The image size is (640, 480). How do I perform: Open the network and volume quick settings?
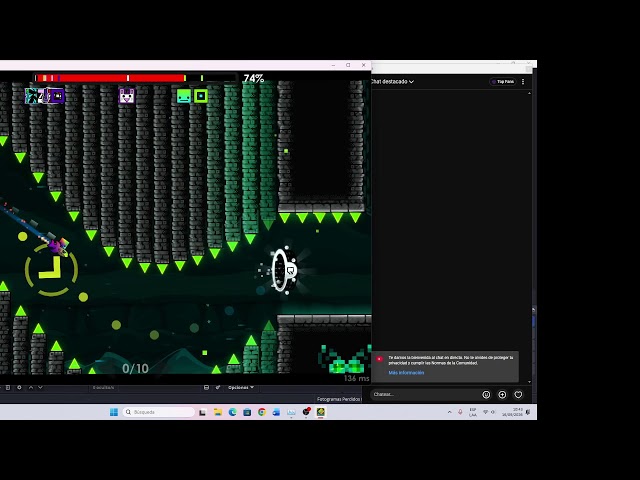tap(489, 412)
